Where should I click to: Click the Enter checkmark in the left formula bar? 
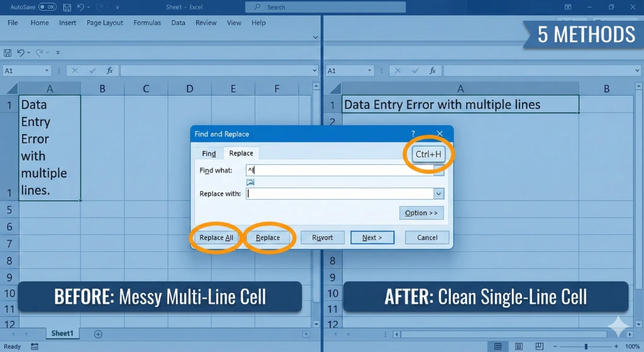click(92, 71)
